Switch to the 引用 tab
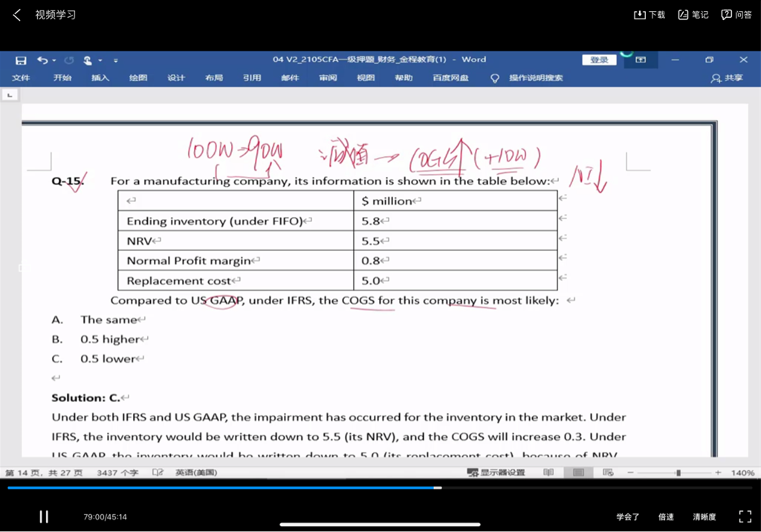The width and height of the screenshot is (761, 532). 252,78
